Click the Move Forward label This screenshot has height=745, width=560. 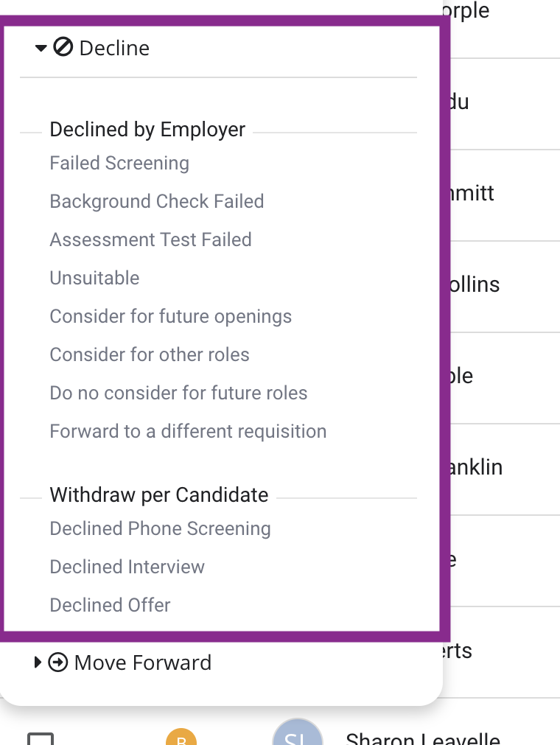click(143, 662)
